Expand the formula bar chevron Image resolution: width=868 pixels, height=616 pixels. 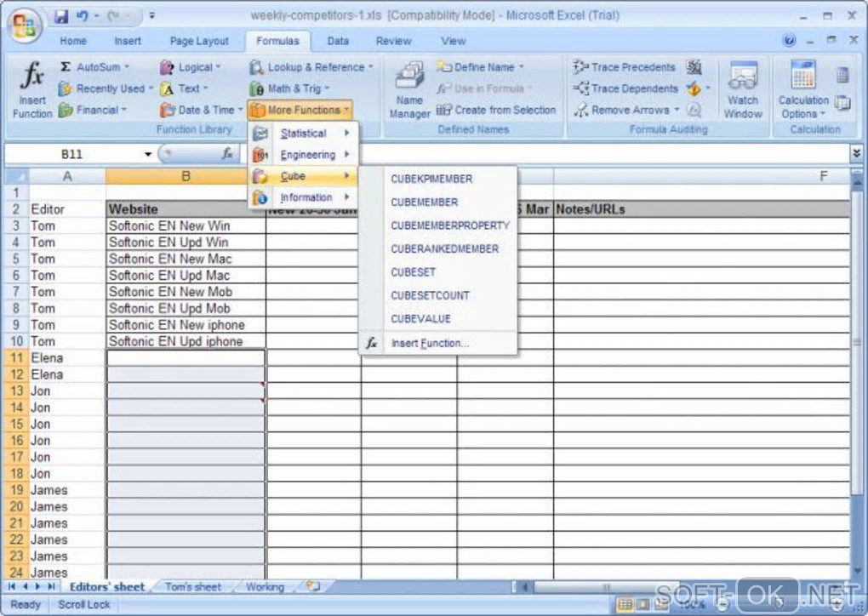856,153
